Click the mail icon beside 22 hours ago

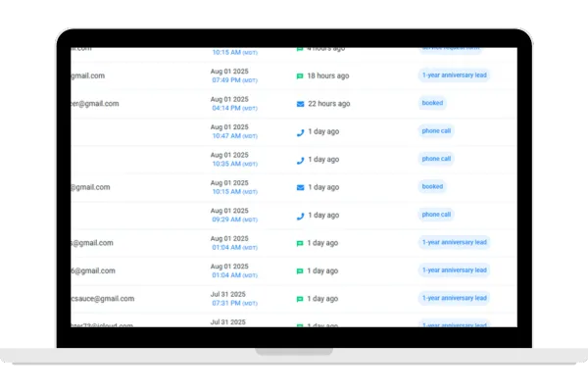coord(301,104)
